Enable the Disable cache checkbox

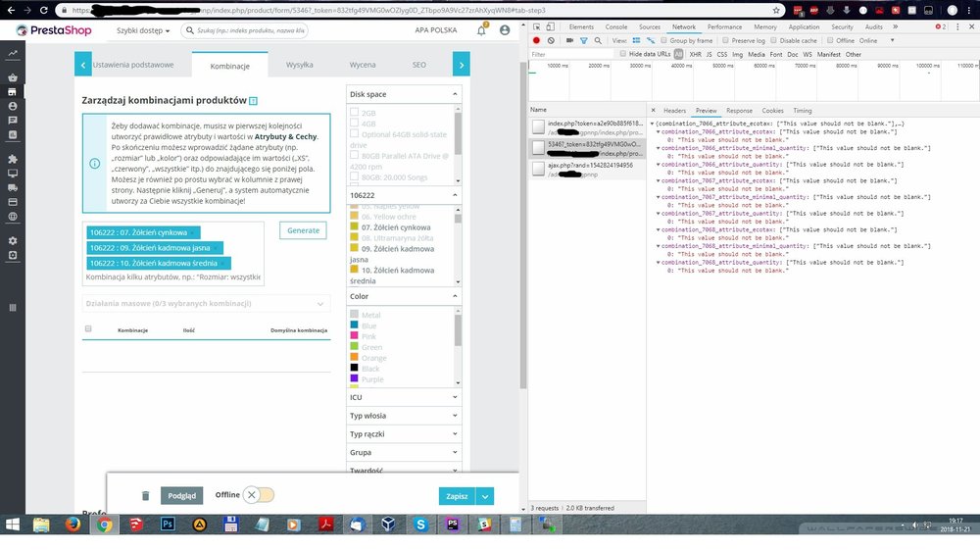point(774,40)
